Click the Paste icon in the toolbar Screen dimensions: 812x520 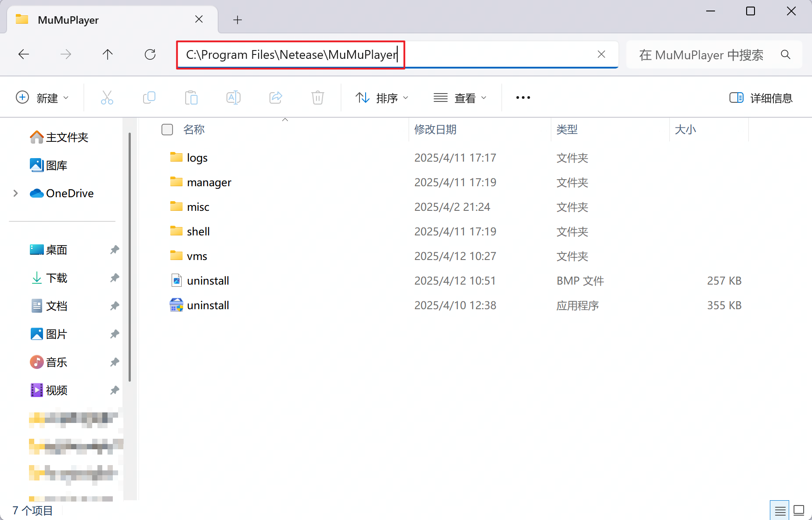[x=191, y=97]
